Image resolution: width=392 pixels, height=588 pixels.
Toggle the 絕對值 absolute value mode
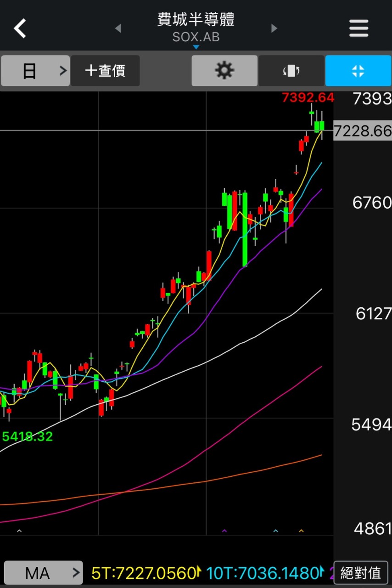(x=361, y=573)
